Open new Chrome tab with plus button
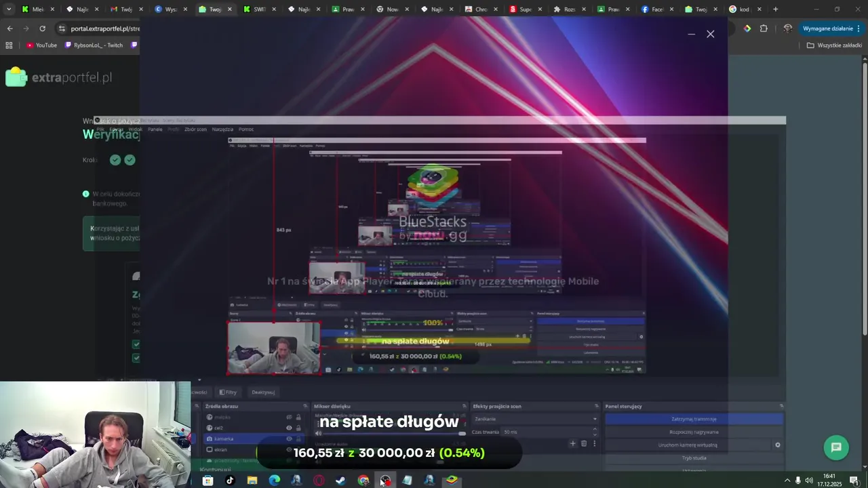Screen dimensions: 868x488 776,9
